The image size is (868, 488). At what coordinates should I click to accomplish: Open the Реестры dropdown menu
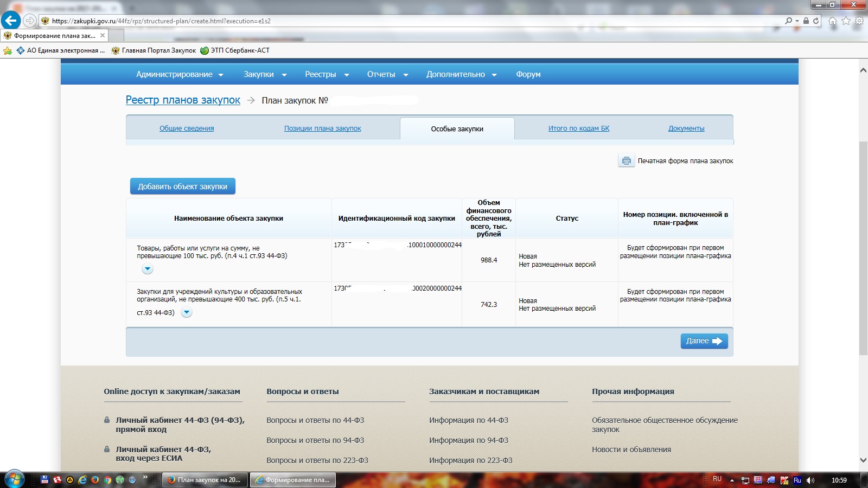[x=327, y=74]
